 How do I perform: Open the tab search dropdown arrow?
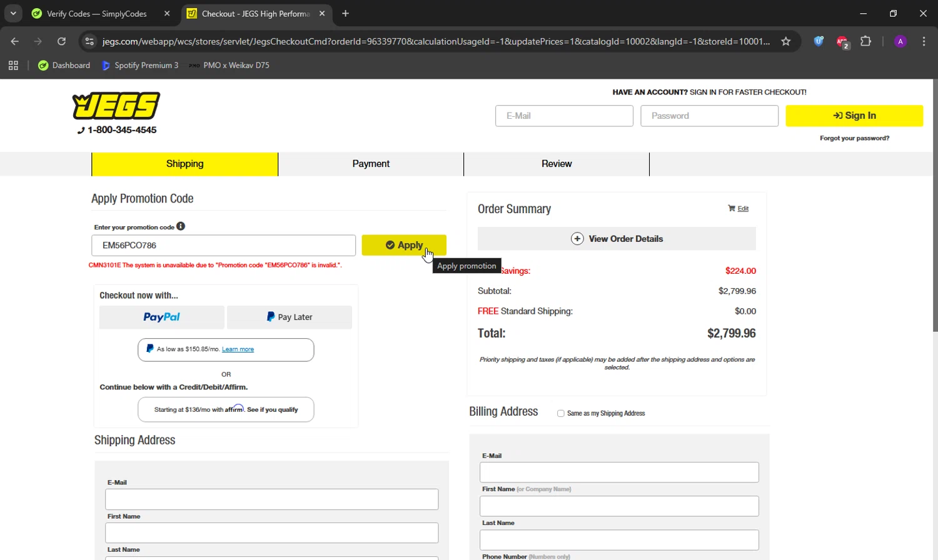(13, 13)
